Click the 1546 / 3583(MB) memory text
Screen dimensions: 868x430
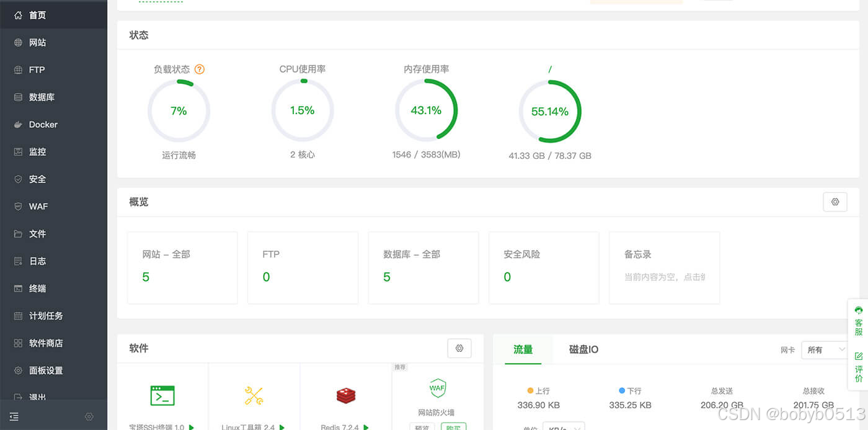point(426,155)
